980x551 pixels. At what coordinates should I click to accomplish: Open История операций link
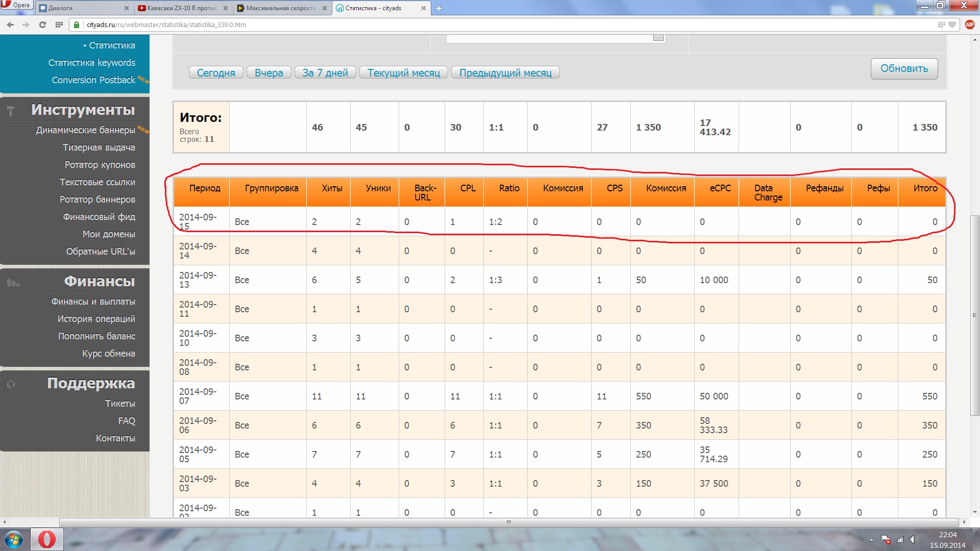pyautogui.click(x=96, y=319)
